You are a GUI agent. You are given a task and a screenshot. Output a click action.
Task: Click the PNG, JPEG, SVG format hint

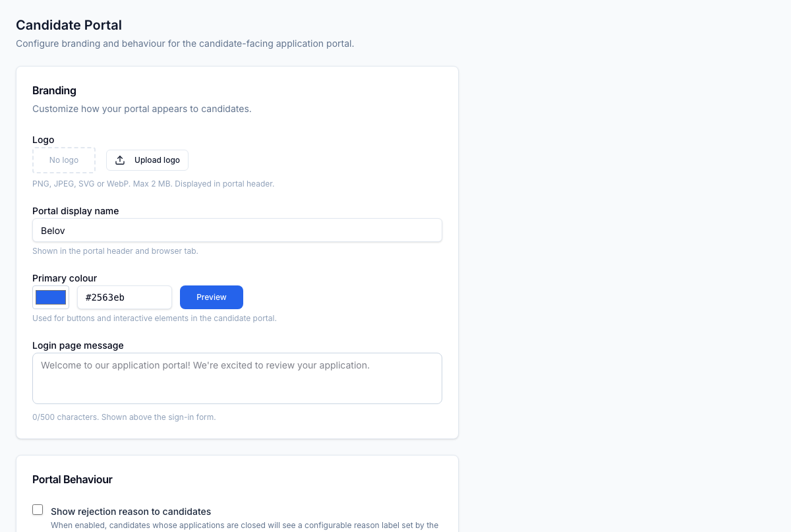pyautogui.click(x=153, y=184)
